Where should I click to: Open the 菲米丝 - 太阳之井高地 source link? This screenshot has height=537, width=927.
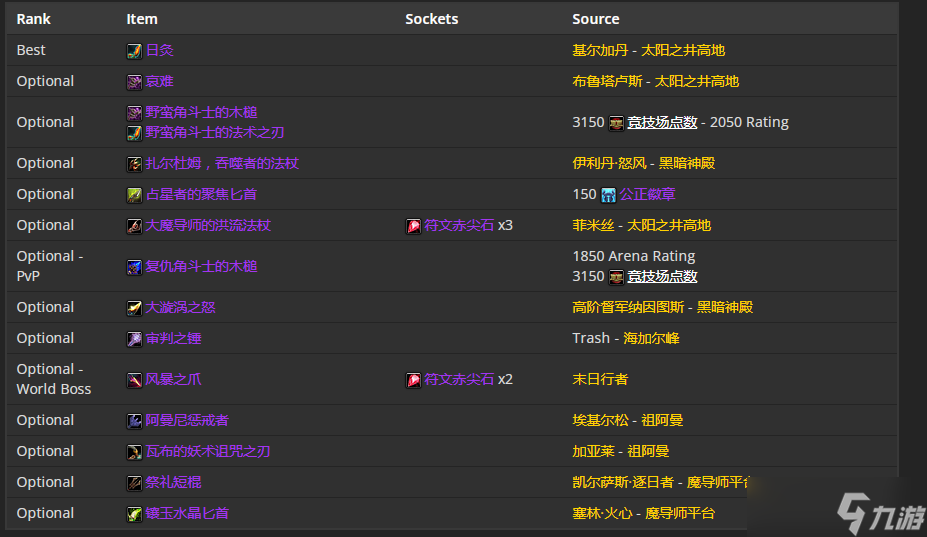tap(641, 225)
